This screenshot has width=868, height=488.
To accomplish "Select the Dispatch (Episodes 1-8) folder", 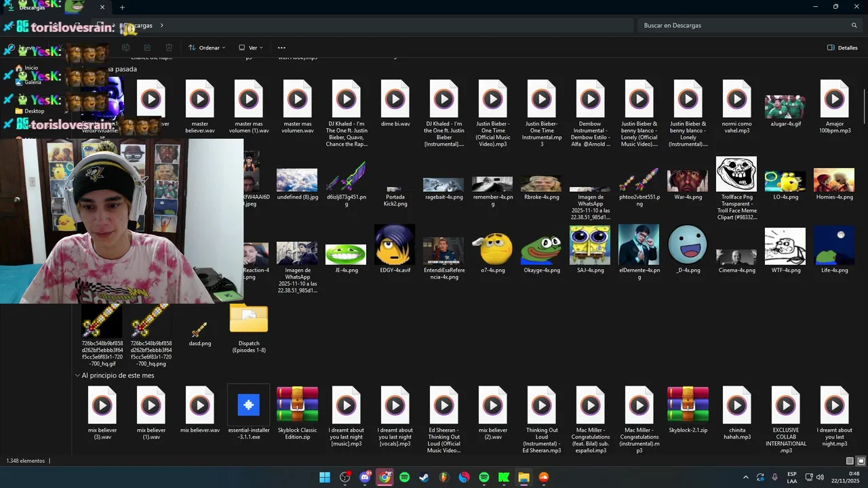I will point(249,329).
